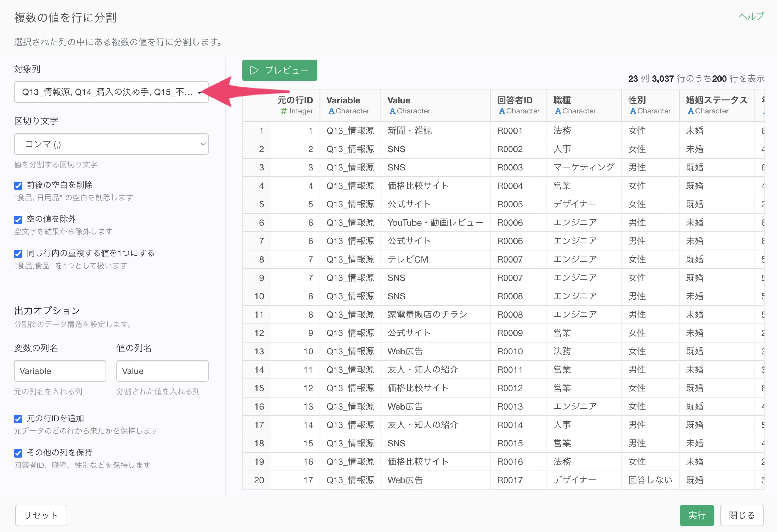777x532 pixels.
Task: Click the cell R0001
Action: 518,131
